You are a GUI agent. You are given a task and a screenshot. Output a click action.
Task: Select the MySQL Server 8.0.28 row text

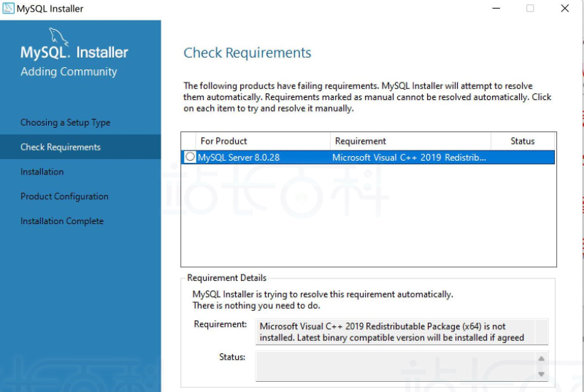pos(239,158)
